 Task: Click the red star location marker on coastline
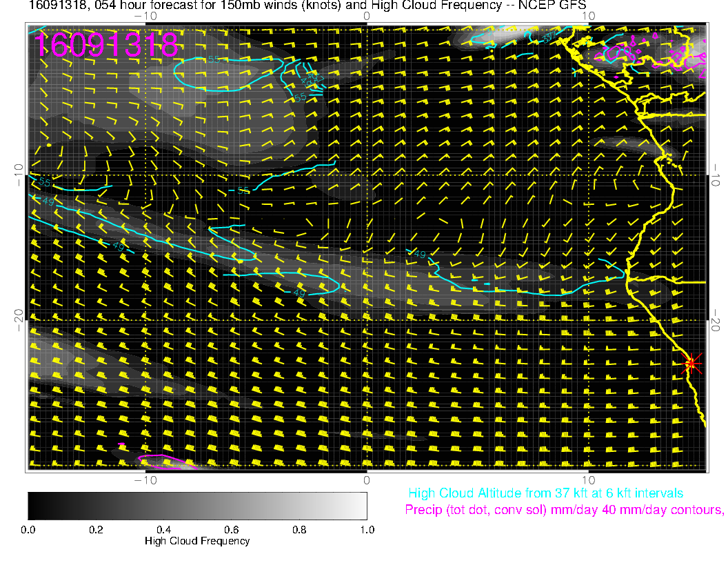(691, 363)
